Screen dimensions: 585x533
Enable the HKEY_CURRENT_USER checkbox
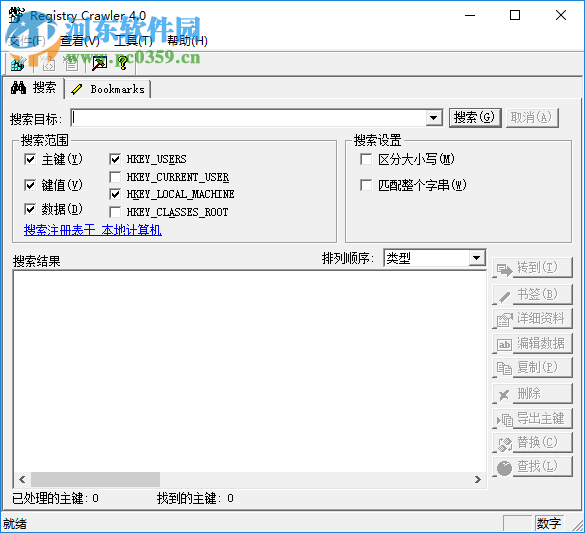coord(115,177)
